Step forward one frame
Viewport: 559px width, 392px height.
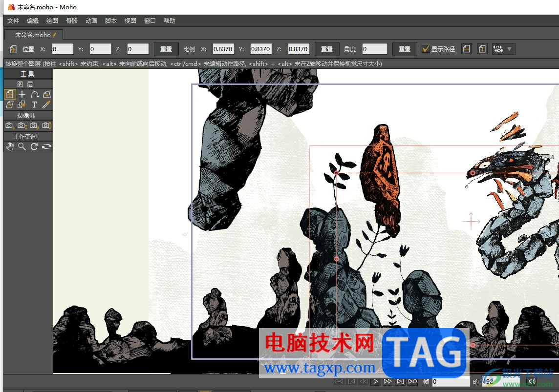tap(388, 381)
